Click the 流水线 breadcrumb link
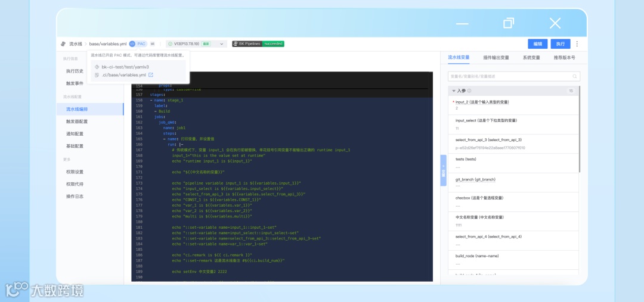This screenshot has width=644, height=302. [x=76, y=44]
